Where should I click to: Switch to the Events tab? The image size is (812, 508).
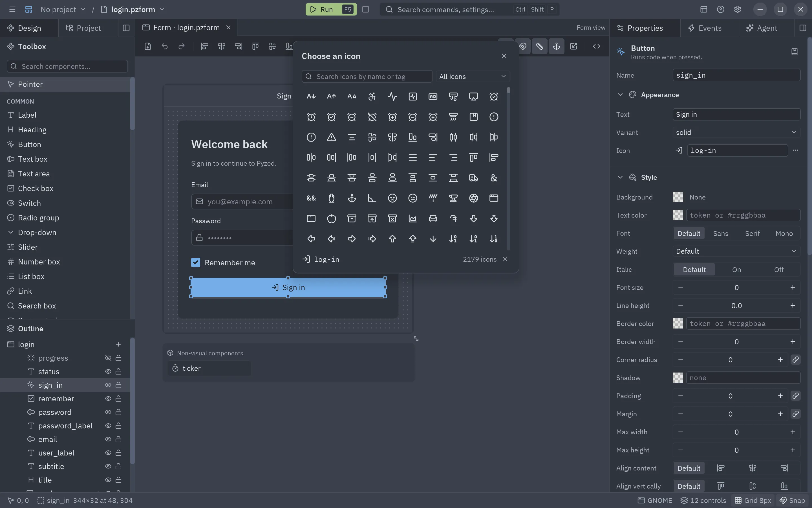pyautogui.click(x=709, y=28)
